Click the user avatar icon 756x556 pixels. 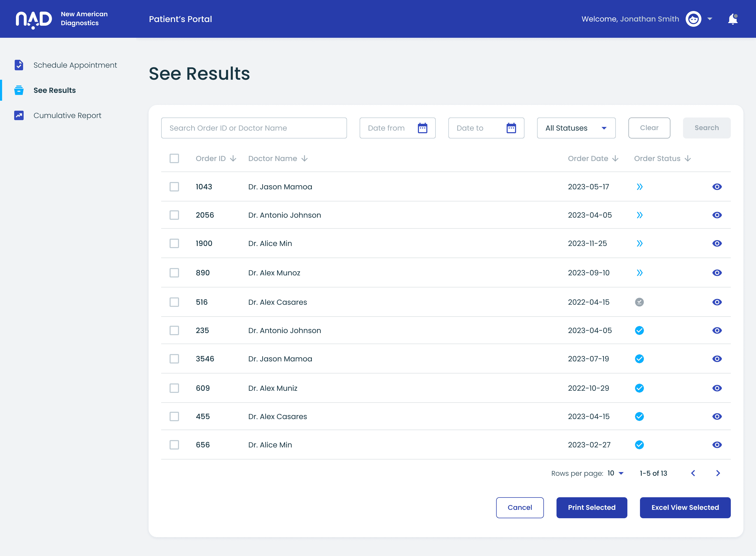[x=693, y=19]
